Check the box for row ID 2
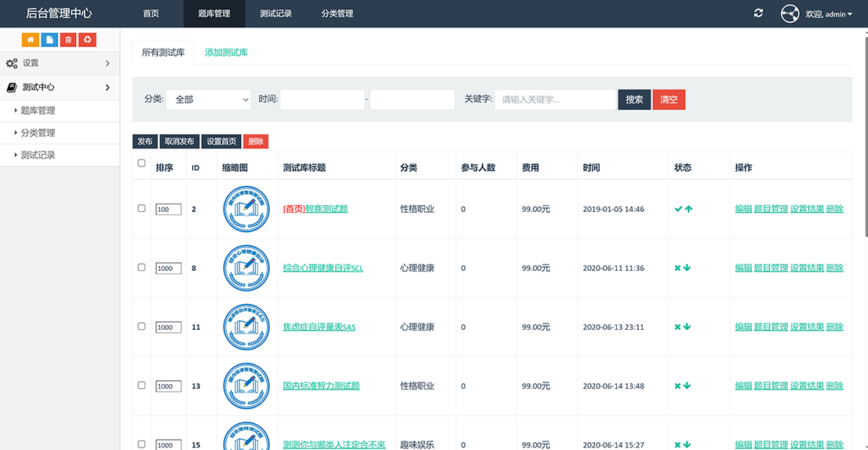Viewport: 868px width, 450px height. (141, 208)
